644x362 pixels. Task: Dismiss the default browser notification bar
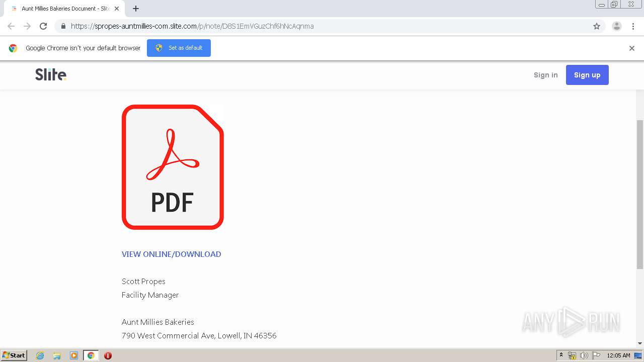[632, 48]
